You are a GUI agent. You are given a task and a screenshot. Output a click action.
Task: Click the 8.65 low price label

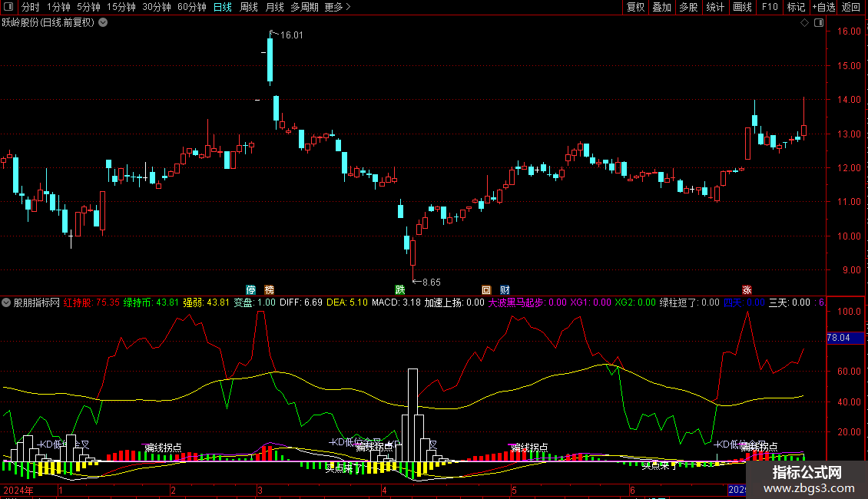tap(431, 283)
